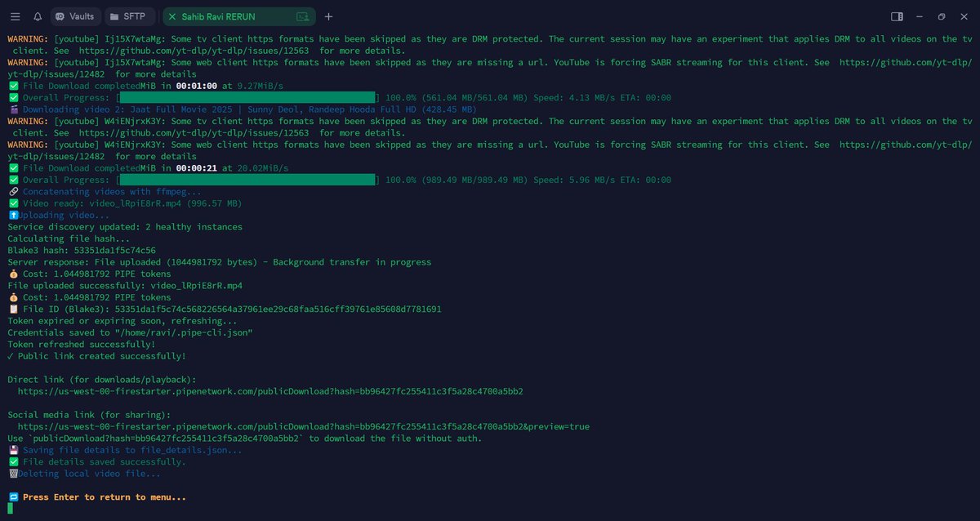Select the Sahib Ravi RERUN terminal tab
Image resolution: width=980 pixels, height=521 pixels.
point(239,16)
